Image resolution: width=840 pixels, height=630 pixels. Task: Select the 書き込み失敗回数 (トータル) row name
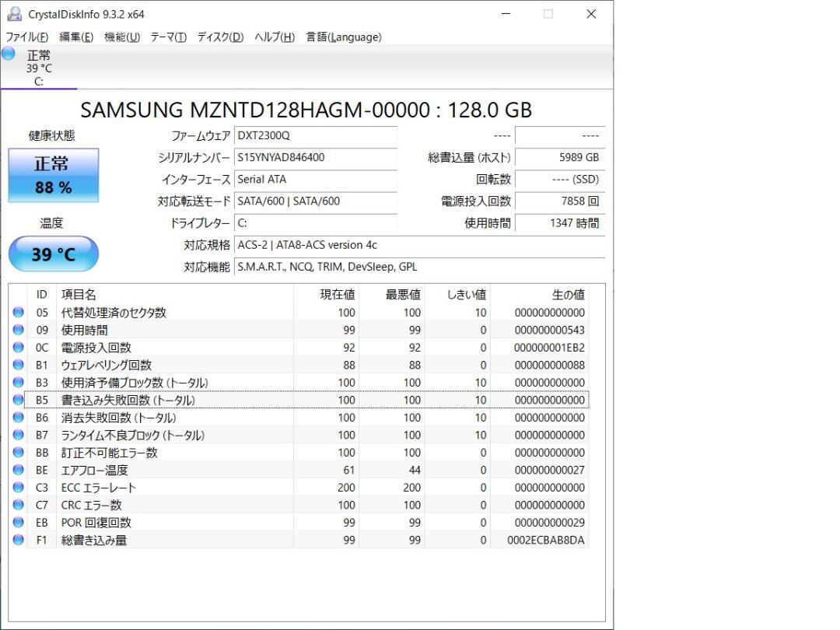(128, 401)
